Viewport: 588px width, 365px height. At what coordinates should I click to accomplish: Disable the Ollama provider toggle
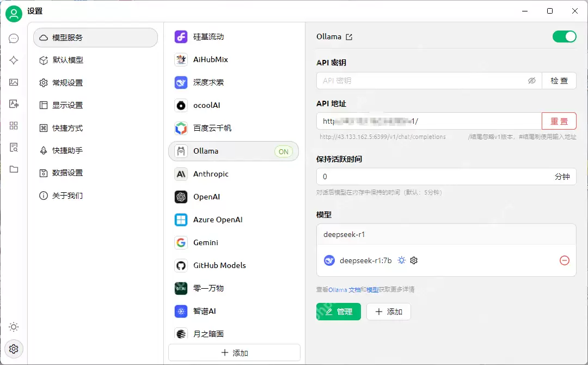[565, 36]
